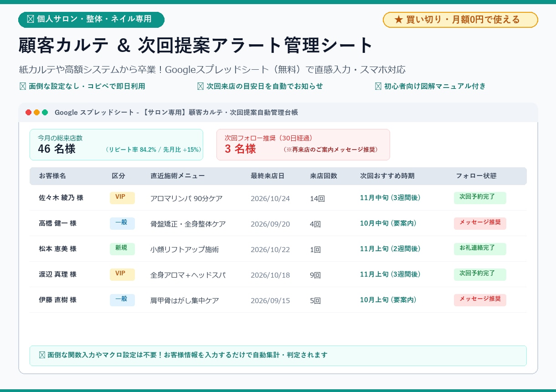Select customer 渡辺 真理 様
The height and width of the screenshot is (392, 556).
pos(57,274)
